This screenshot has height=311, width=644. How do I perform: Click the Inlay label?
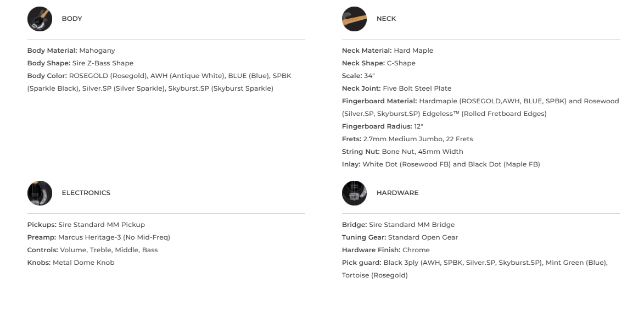click(351, 164)
